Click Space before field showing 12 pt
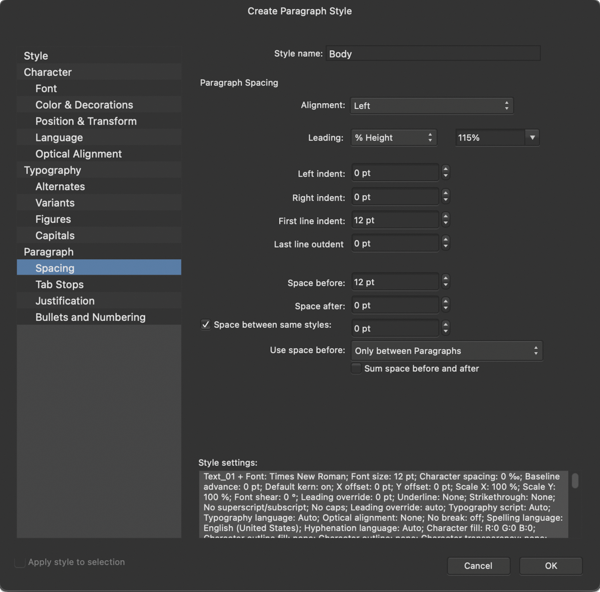This screenshot has width=600, height=592. 395,282
